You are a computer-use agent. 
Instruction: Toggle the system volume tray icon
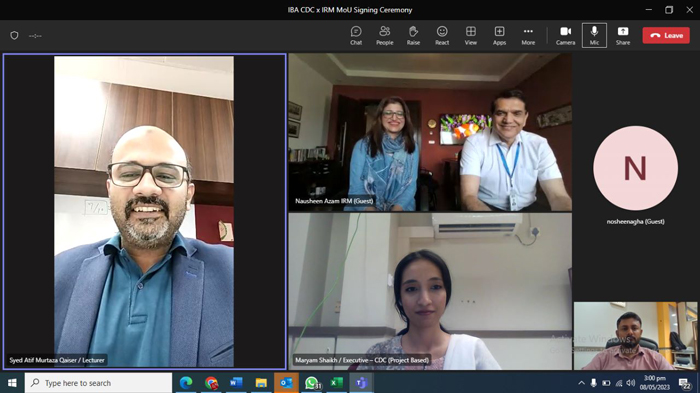click(x=631, y=383)
